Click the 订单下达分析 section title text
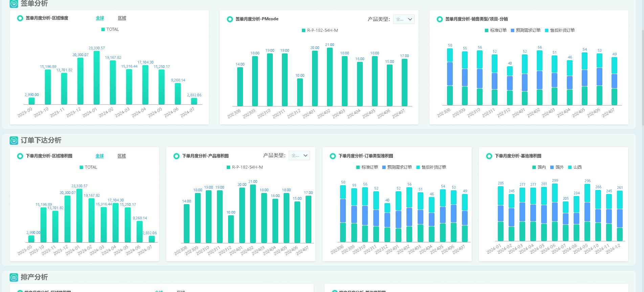Image resolution: width=644 pixels, height=292 pixels. (x=41, y=140)
